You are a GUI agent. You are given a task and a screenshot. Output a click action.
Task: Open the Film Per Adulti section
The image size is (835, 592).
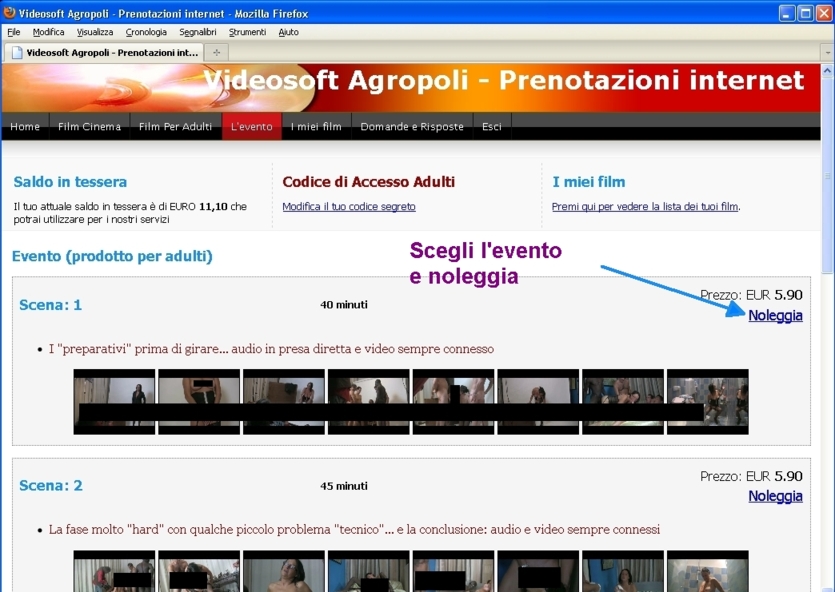[x=175, y=127]
